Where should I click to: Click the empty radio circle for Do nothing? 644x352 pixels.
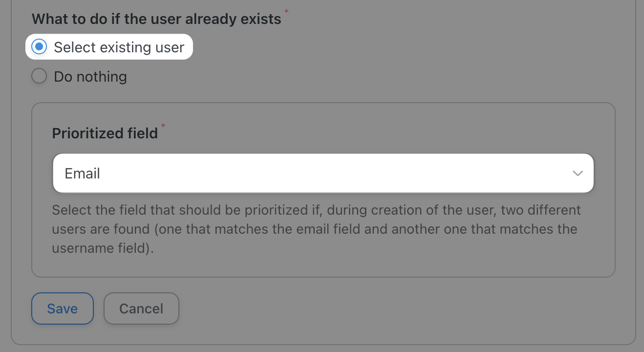(39, 76)
